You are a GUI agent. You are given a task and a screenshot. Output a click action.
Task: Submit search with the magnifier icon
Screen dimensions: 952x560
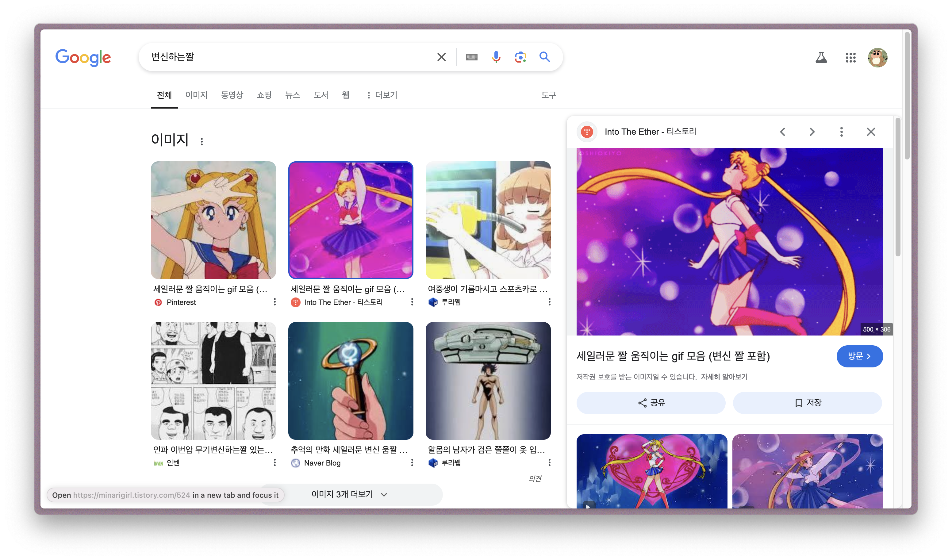coord(544,57)
